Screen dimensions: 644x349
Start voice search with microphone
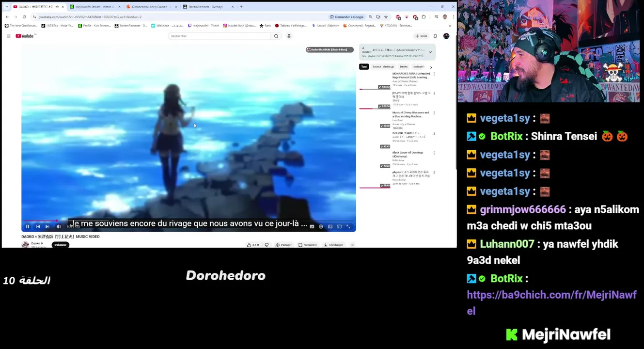289,36
